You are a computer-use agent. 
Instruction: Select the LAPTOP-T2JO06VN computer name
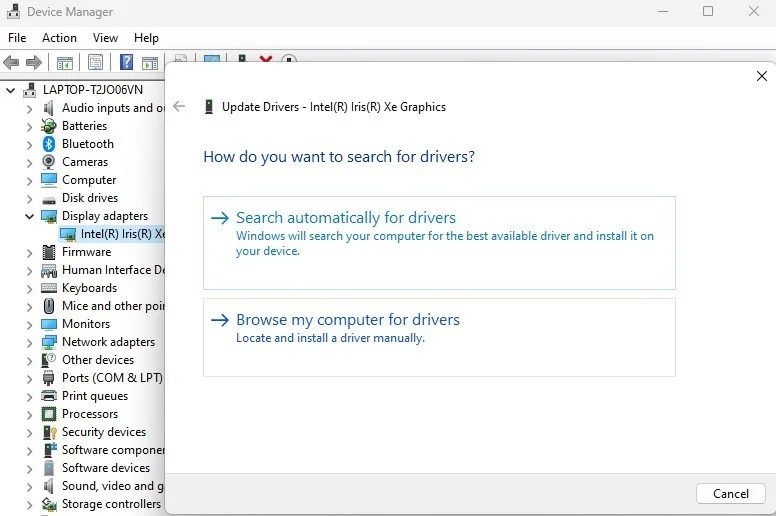click(93, 90)
